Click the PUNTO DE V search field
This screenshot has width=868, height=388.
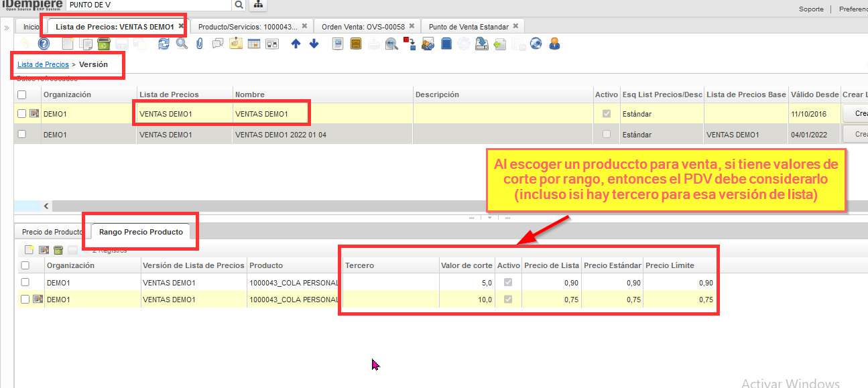149,5
